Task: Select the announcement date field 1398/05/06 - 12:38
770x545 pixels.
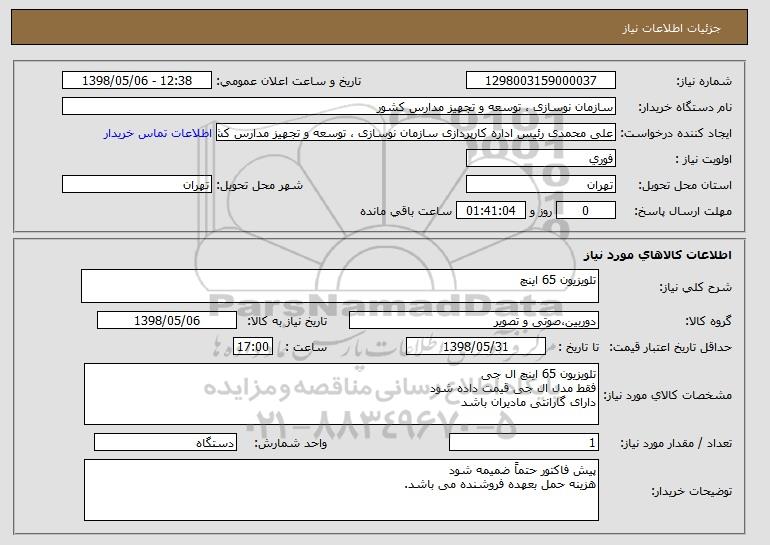Action: (137, 81)
